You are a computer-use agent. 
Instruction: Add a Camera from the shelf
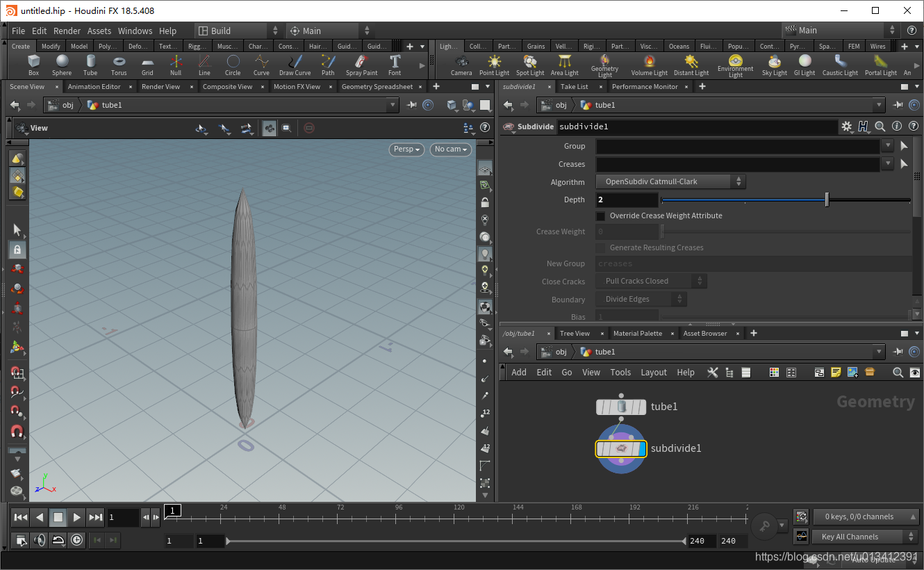(x=461, y=65)
